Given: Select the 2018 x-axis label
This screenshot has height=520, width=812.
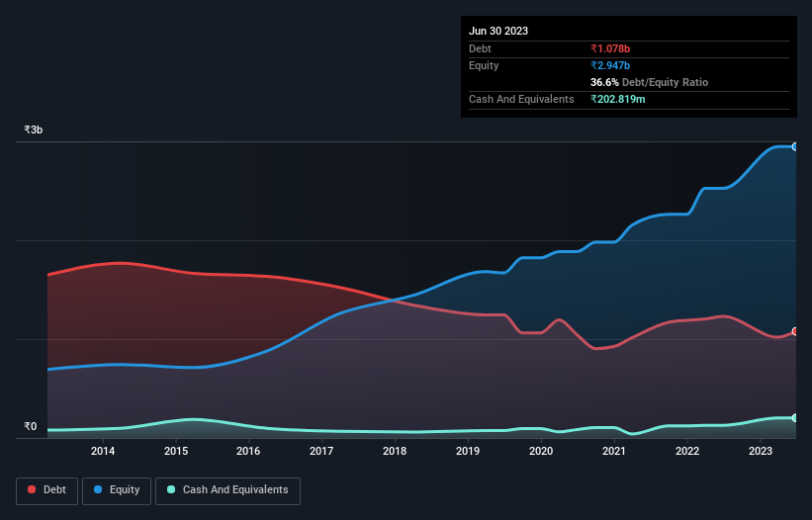Looking at the screenshot, I should pyautogui.click(x=395, y=451).
